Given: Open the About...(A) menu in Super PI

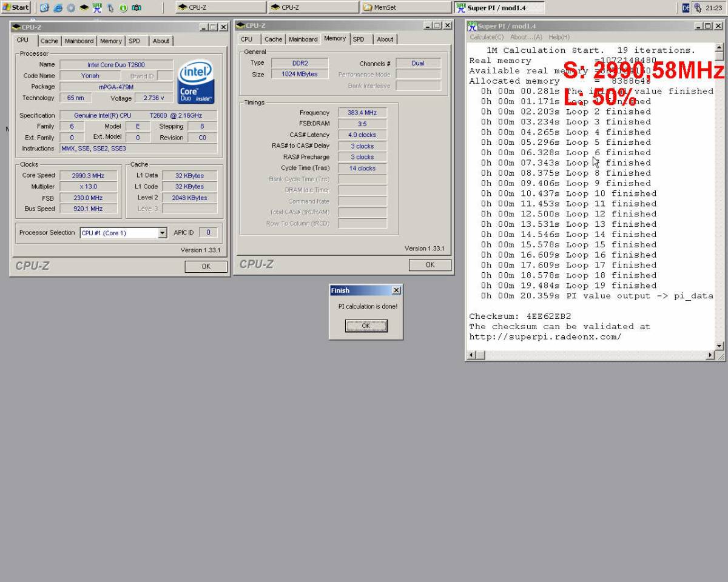Looking at the screenshot, I should pos(527,37).
